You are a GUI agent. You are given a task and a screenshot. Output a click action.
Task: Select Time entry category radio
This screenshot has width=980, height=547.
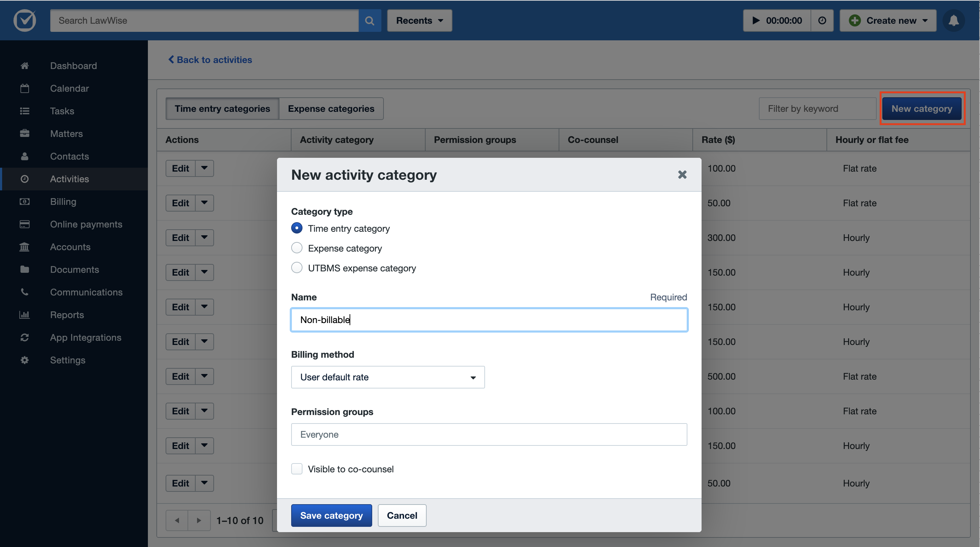(x=297, y=228)
